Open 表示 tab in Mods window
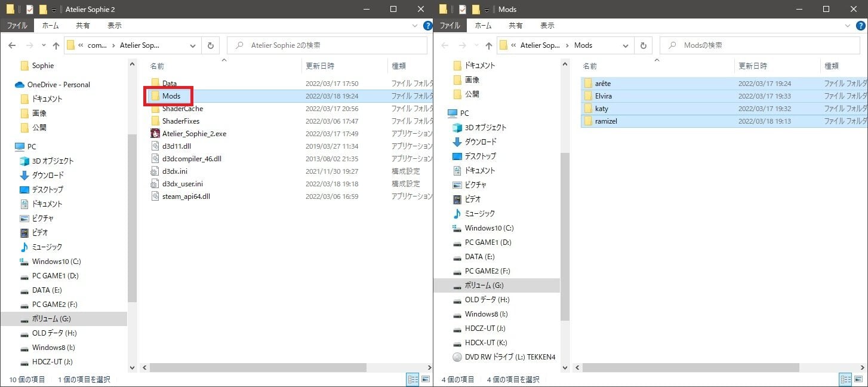868x387 pixels. coord(547,26)
